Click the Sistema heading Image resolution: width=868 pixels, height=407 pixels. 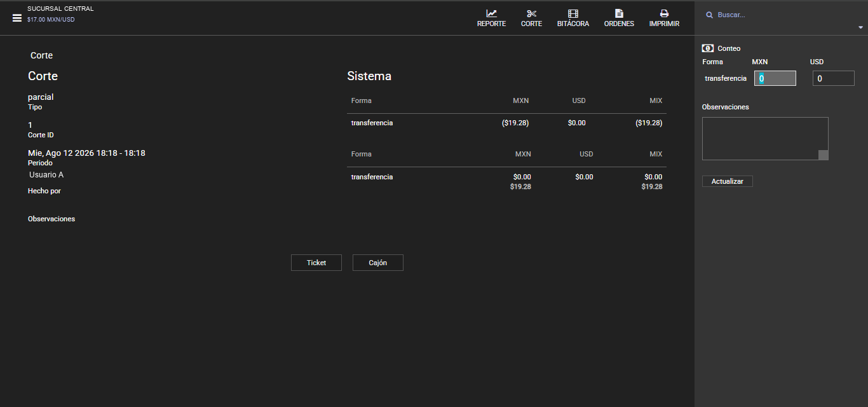point(369,76)
